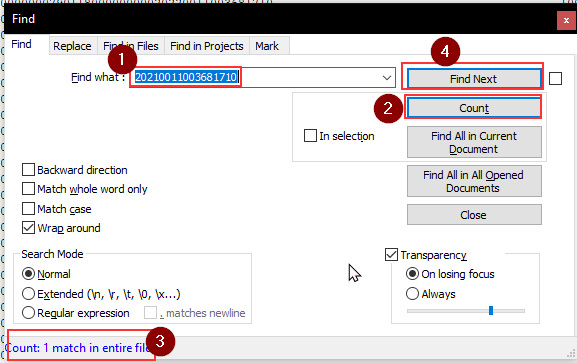Click the Find Next button
The image size is (577, 363).
tap(474, 79)
